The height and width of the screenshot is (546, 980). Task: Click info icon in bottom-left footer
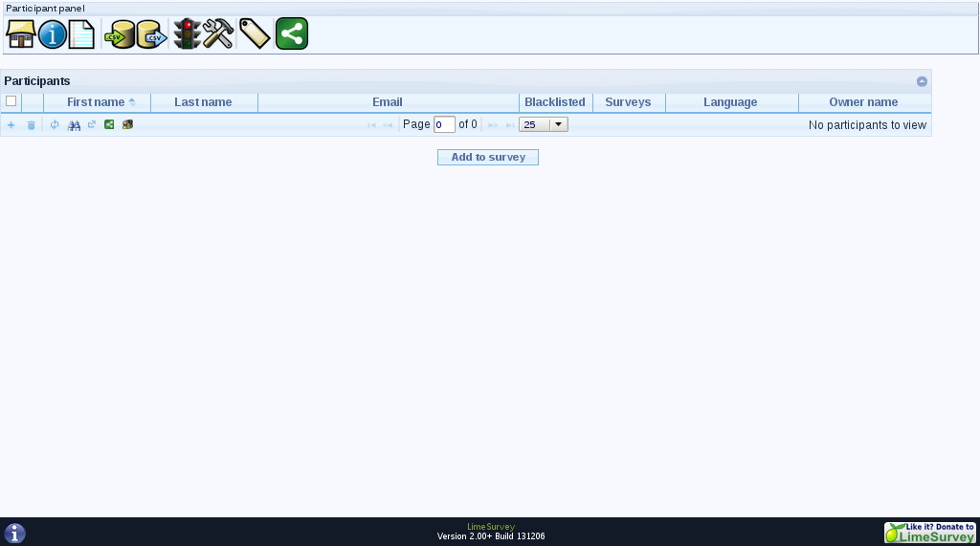click(x=15, y=533)
